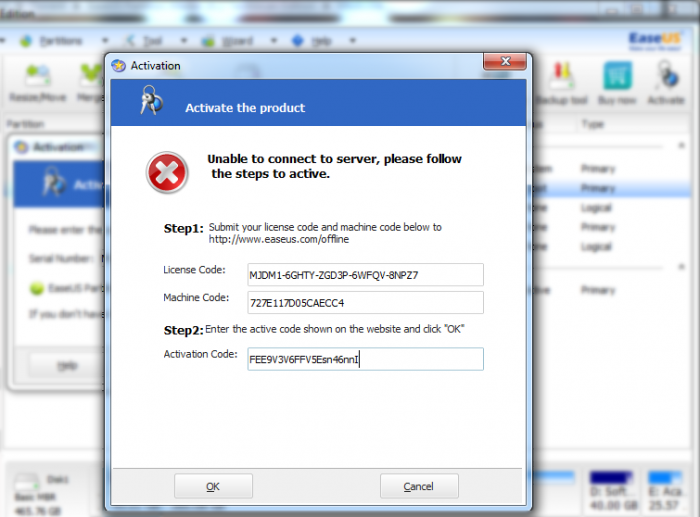Click the Disk1 icon in disk map
The image size is (700, 517).
click(x=27, y=481)
